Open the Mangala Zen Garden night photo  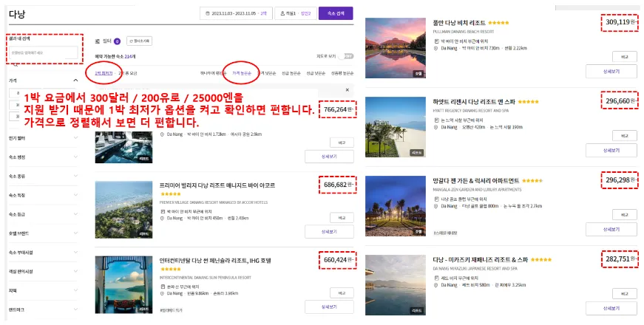(x=396, y=206)
